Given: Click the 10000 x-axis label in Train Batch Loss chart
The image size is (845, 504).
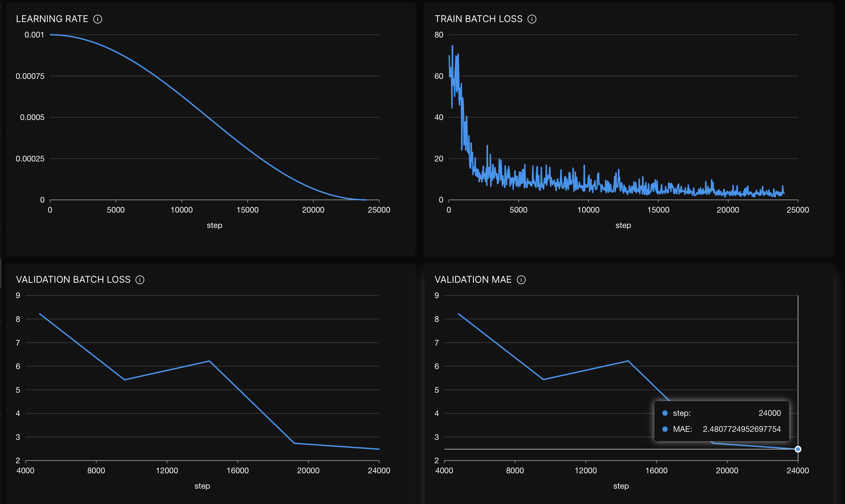Looking at the screenshot, I should click(x=588, y=210).
